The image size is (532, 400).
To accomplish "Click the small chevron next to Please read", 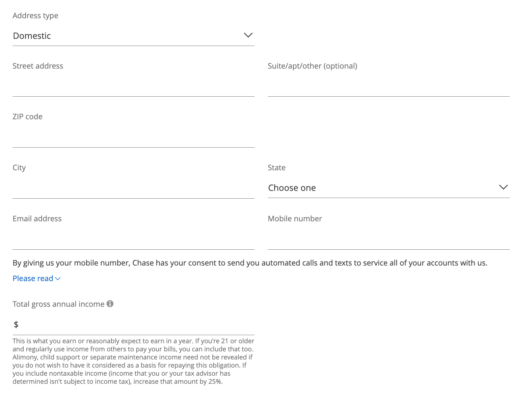I will [x=58, y=279].
